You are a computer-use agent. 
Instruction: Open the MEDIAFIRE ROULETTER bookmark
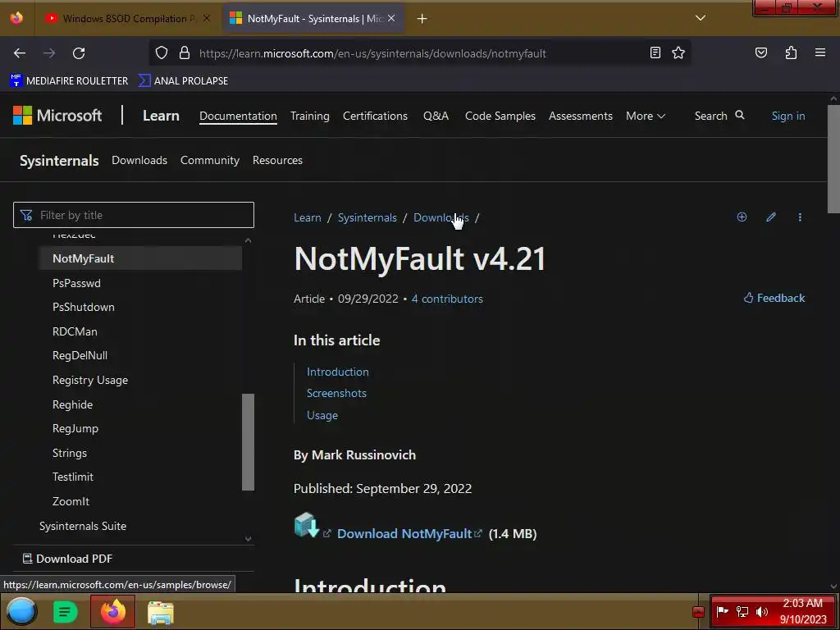69,81
